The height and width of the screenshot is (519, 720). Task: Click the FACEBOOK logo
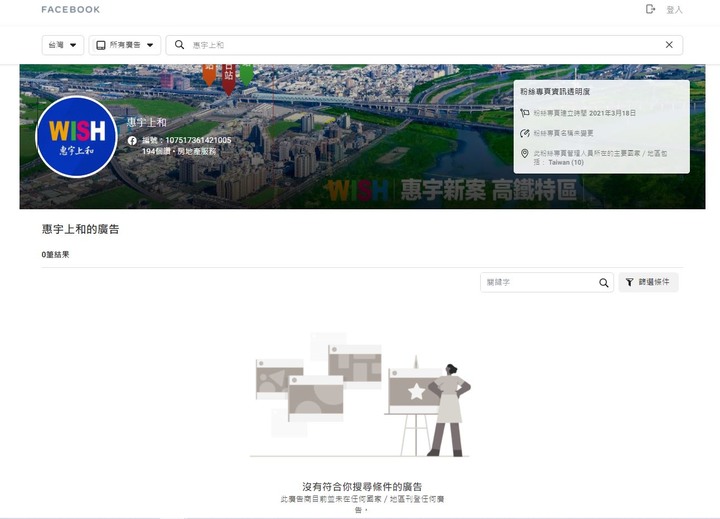point(71,10)
